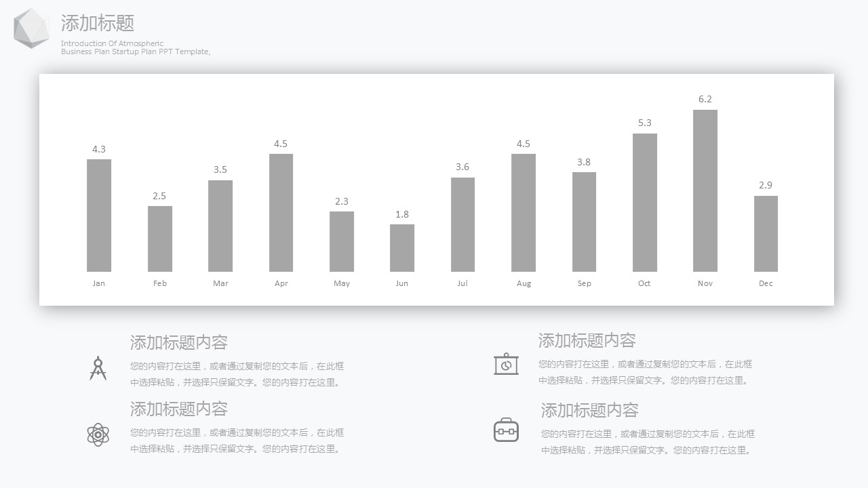The image size is (868, 488).
Task: Select the "Introduction Of Atmospheric" subtitle text
Action: [x=113, y=43]
